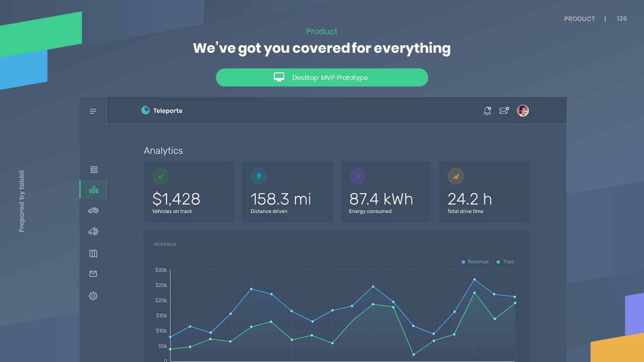Open the sidebar mail envelope icon
This screenshot has height=362, width=644.
(x=93, y=274)
